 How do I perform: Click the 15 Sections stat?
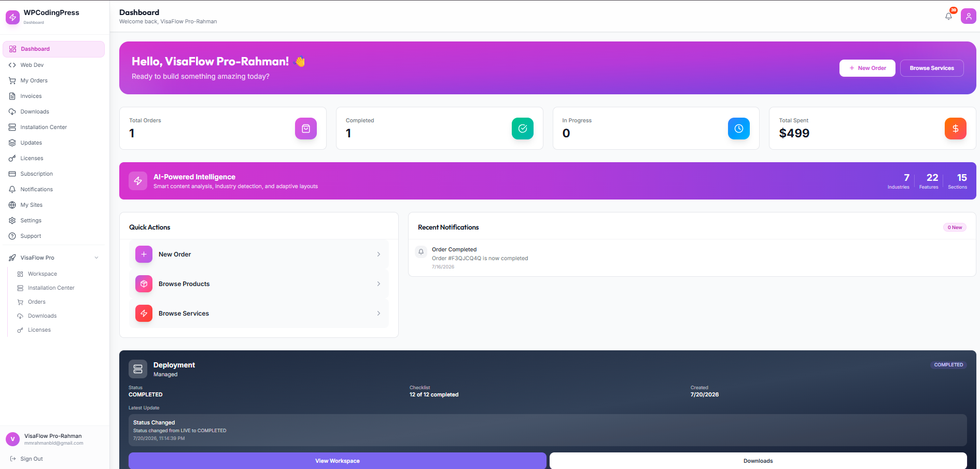click(958, 181)
